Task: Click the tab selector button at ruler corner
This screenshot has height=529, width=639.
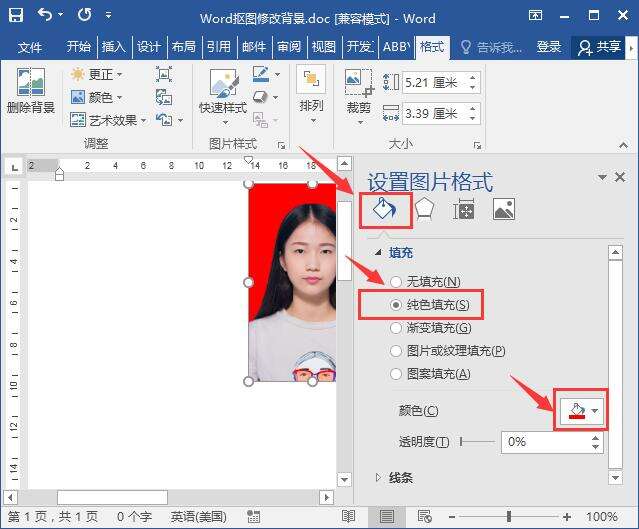Action: pos(14,167)
